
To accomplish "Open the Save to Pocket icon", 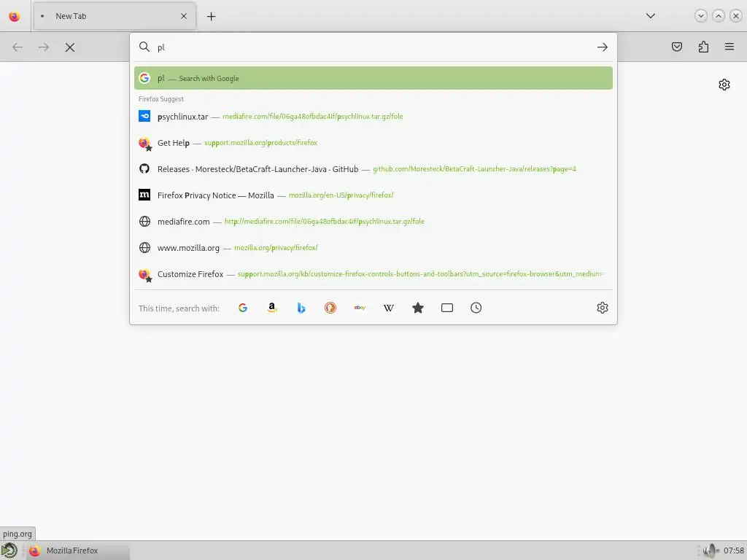I will coord(677,47).
